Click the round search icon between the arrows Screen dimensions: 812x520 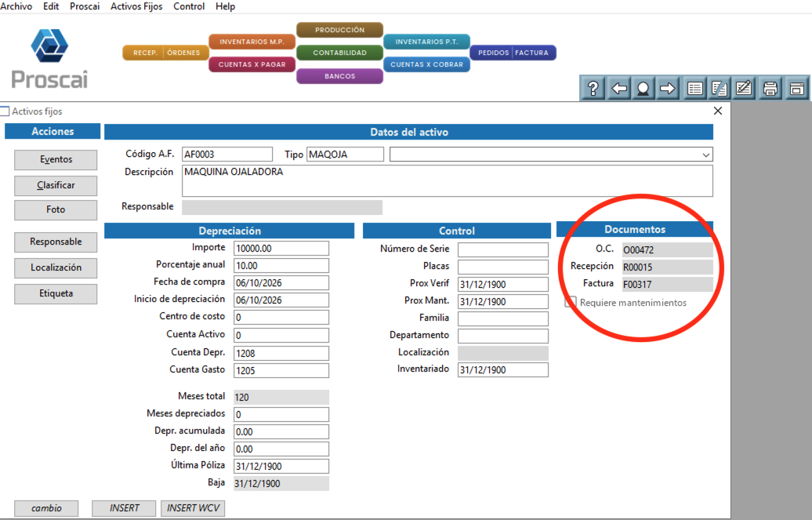click(x=643, y=88)
